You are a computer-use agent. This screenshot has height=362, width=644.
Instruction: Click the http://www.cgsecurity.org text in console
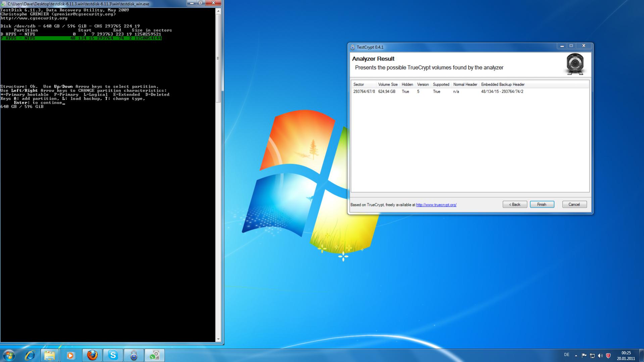(x=34, y=18)
